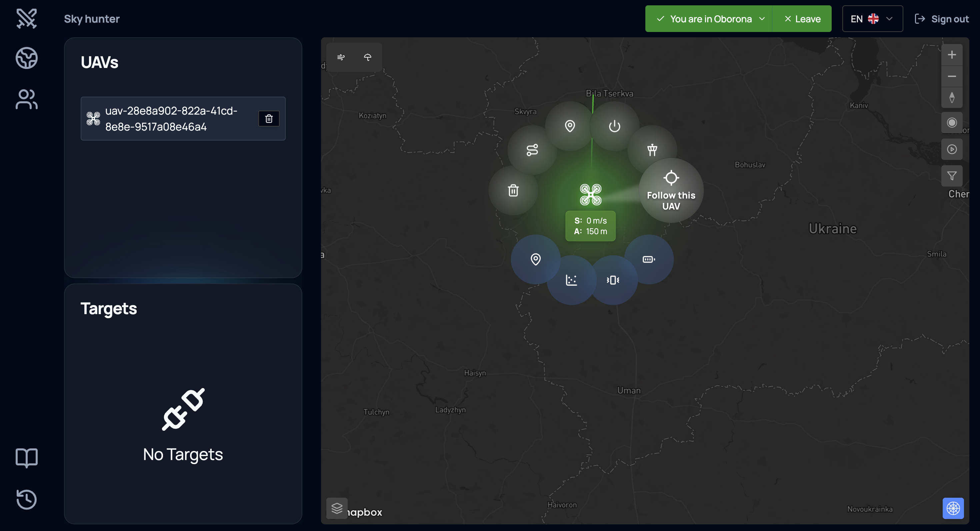The height and width of the screenshot is (531, 980).
Task: Click the battery icon in blue radial menu
Action: (649, 260)
